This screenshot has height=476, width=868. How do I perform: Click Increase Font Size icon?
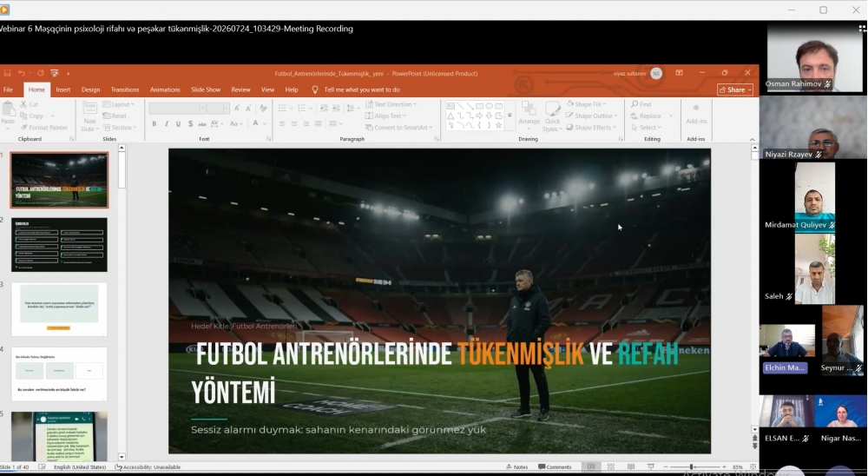click(236, 108)
